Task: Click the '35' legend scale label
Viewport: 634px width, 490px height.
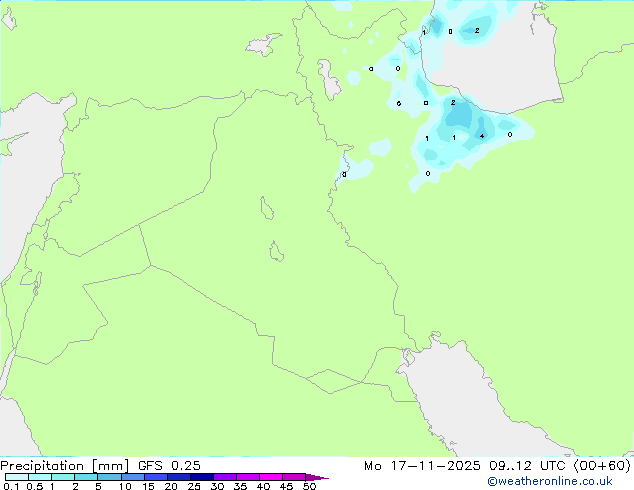Action: (x=240, y=486)
